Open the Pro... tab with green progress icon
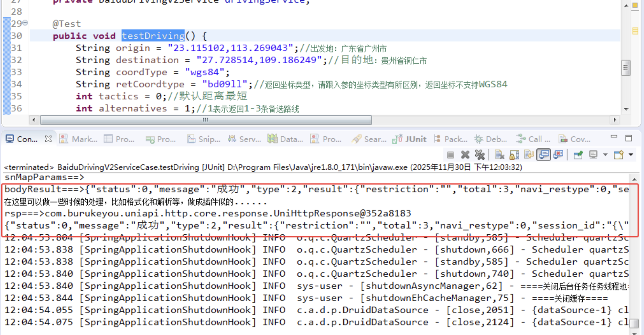Screen dimensions: 644x335 click(161, 139)
